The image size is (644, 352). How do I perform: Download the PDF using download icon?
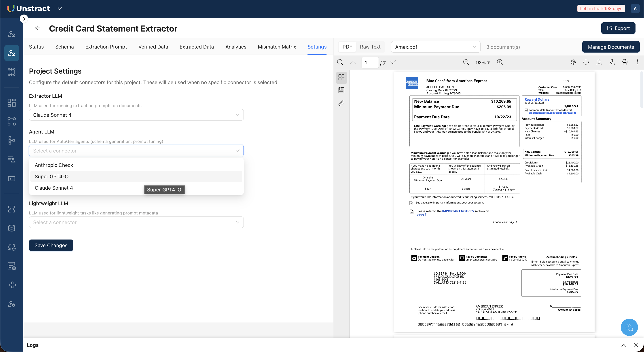(612, 62)
